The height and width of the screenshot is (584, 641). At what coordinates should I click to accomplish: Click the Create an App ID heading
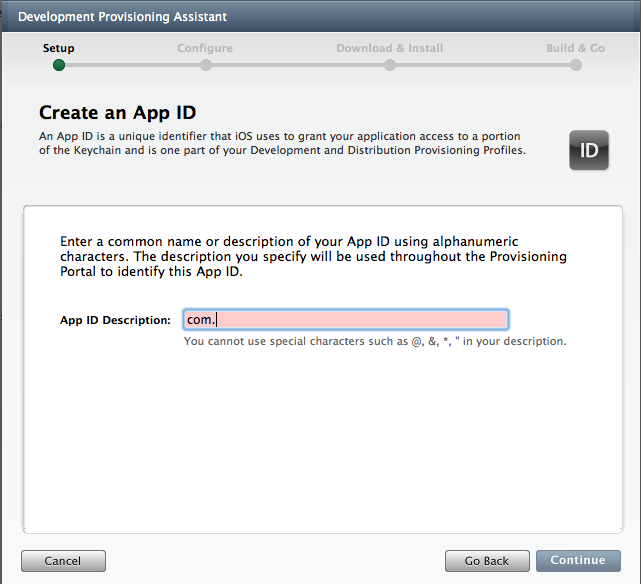click(x=118, y=113)
